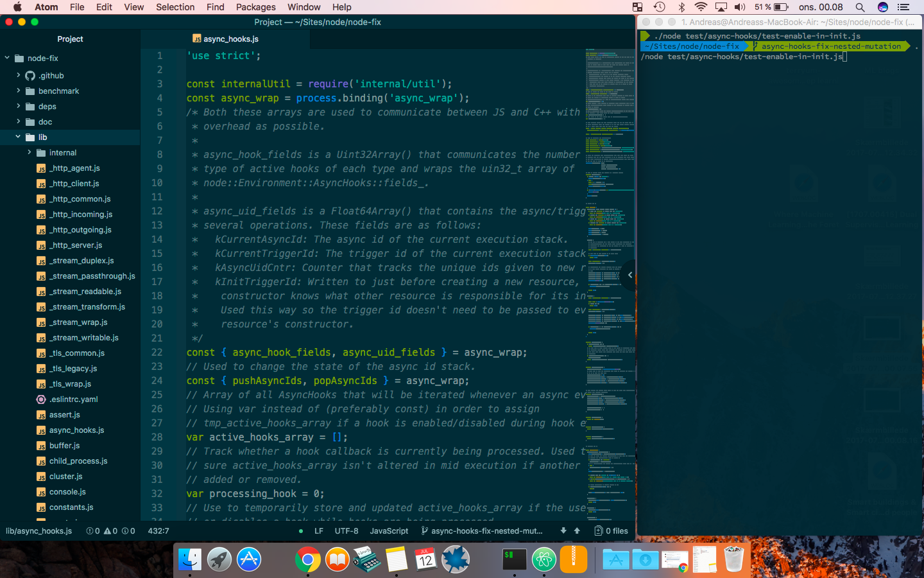Expand the benchmark folder

[x=18, y=91]
